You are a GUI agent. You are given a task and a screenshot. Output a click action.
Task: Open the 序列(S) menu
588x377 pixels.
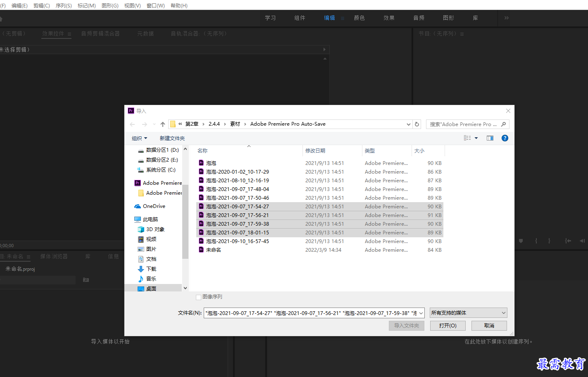coord(64,5)
